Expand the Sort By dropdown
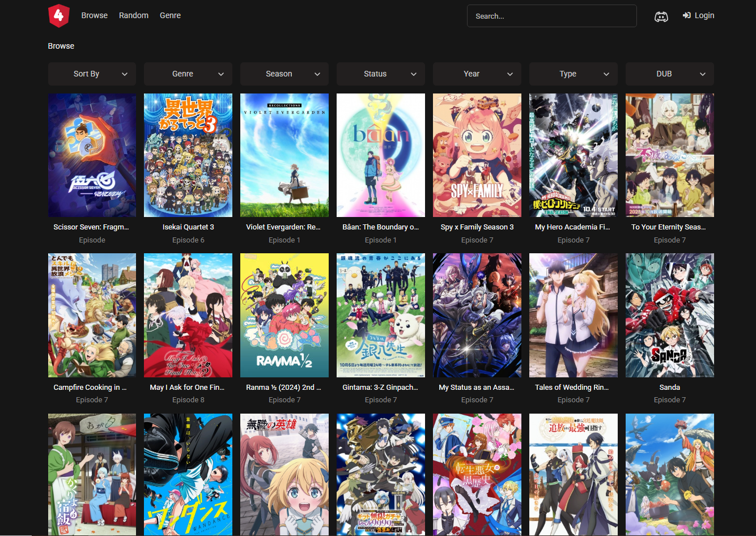 click(92, 74)
